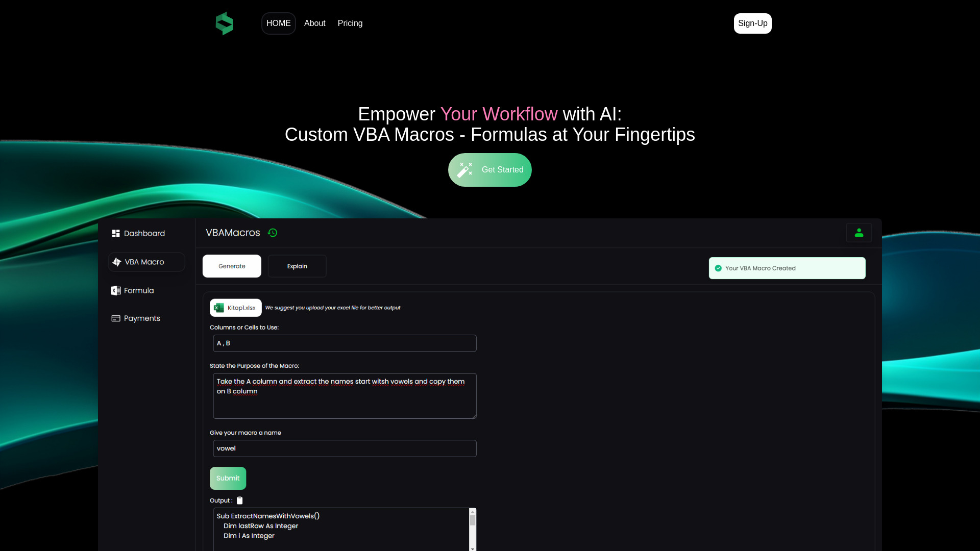Screen dimensions: 980x551
Task: Toggle the VBAMacros panel header
Action: [233, 233]
